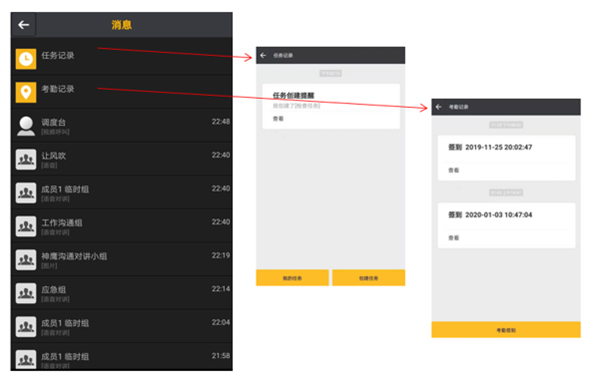
Task: Click the 神鹰沟通对讲小组 group avatar
Action: (x=26, y=260)
